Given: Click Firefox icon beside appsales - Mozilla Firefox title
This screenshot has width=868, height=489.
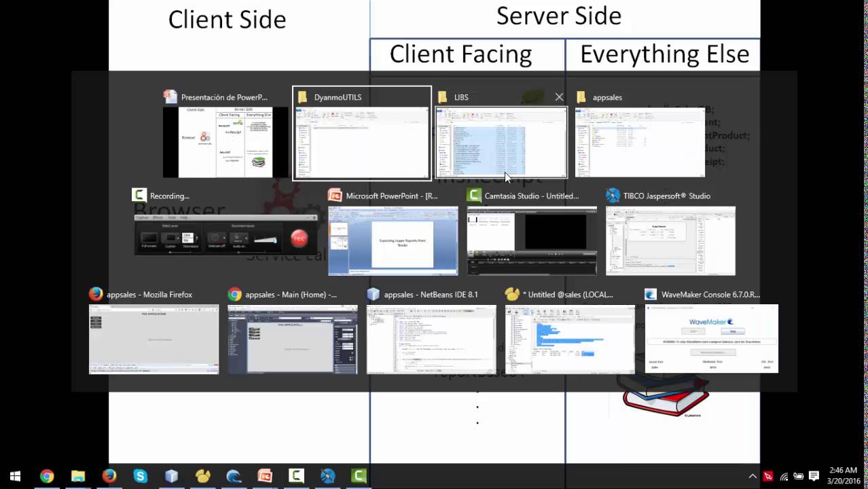Looking at the screenshot, I should coord(96,294).
